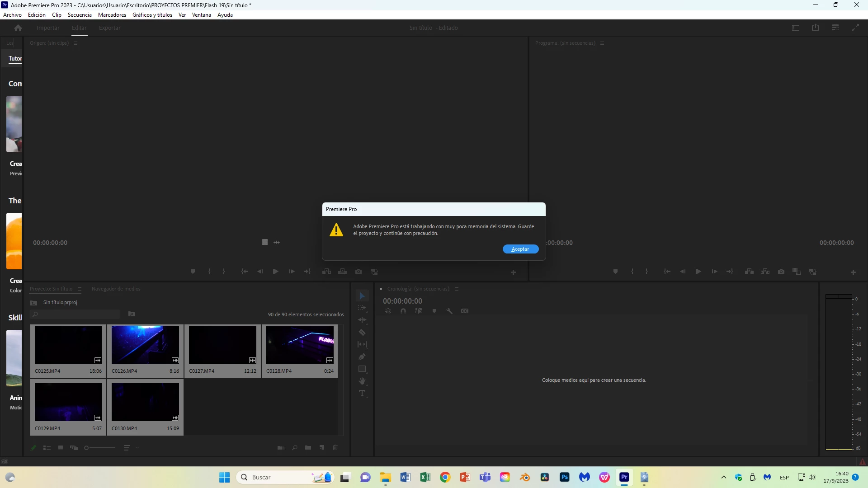Click the New Bin folder icon
The height and width of the screenshot is (488, 868).
tap(308, 448)
